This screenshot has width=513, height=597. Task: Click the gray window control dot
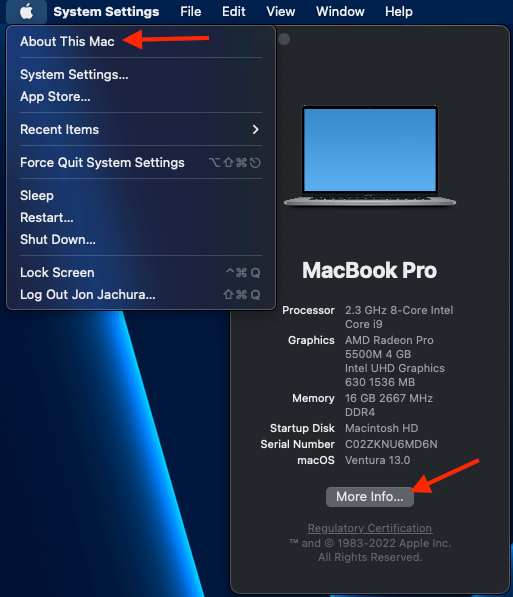click(284, 39)
